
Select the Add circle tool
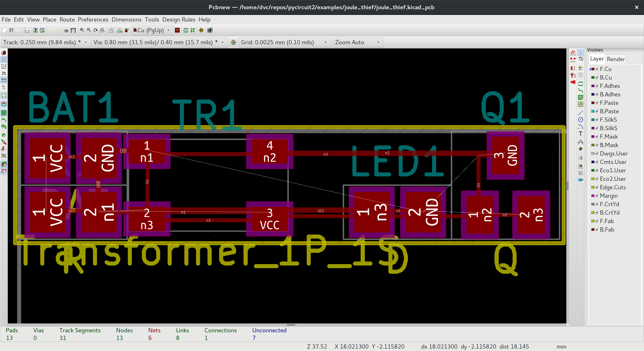[580, 120]
